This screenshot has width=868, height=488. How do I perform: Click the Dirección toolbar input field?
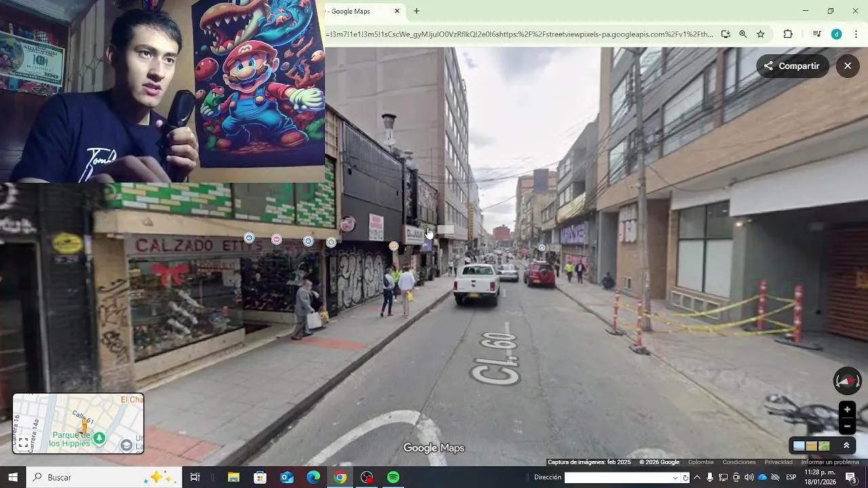(618, 478)
